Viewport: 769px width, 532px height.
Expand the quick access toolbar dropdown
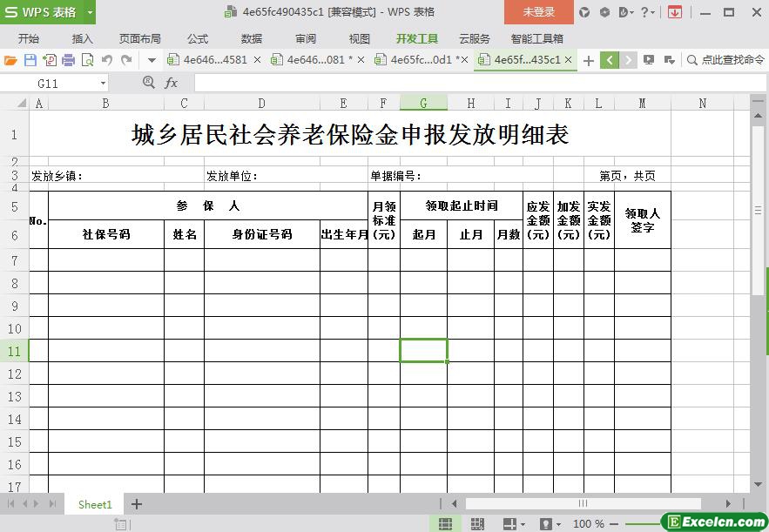click(152, 60)
